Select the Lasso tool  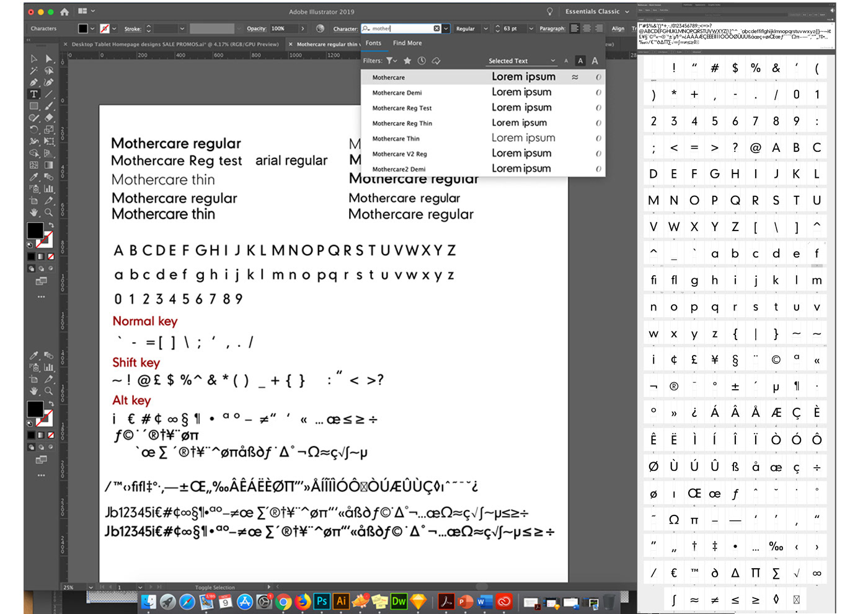49,71
